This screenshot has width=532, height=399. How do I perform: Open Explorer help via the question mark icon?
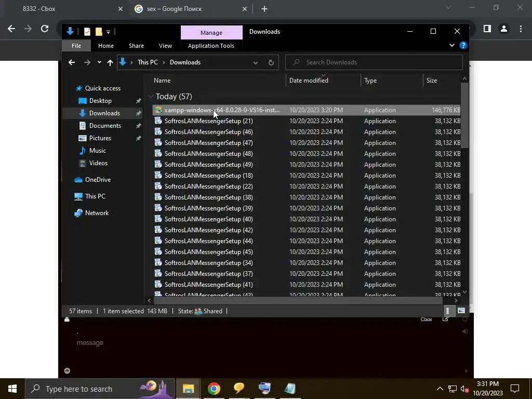point(463,45)
